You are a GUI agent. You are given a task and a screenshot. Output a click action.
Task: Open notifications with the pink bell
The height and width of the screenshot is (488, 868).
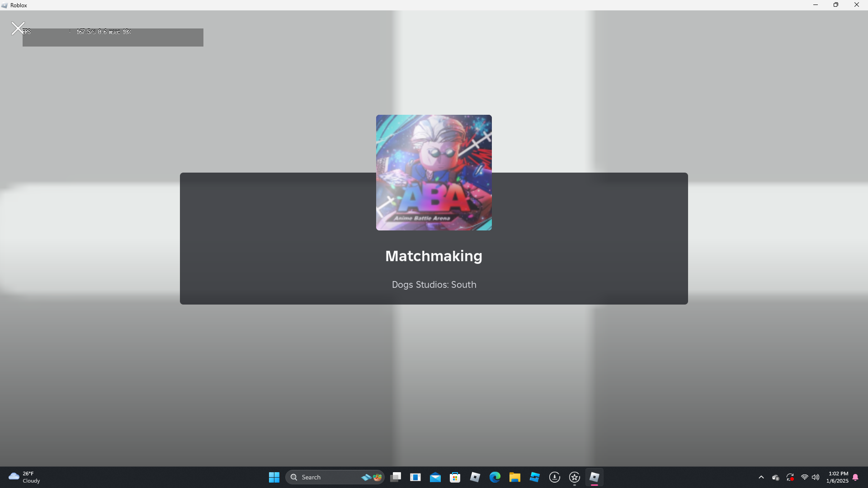(855, 477)
